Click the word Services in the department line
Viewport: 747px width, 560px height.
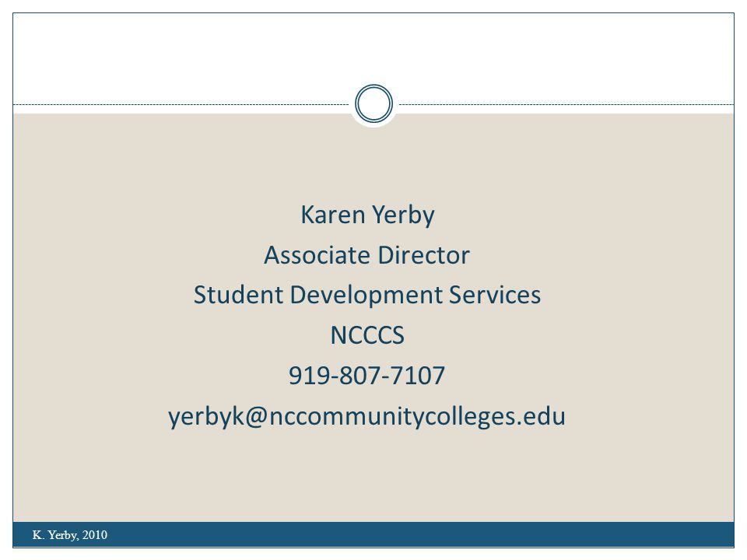[495, 295]
